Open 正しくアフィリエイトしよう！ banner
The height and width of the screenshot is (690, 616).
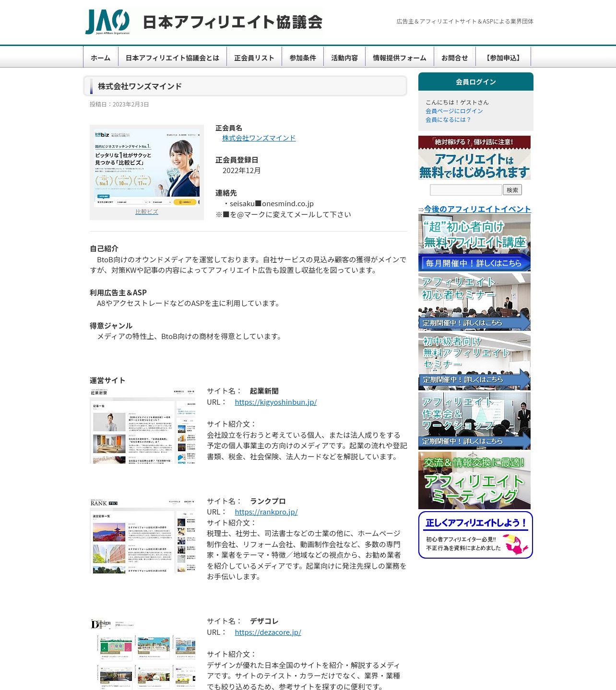pos(475,535)
